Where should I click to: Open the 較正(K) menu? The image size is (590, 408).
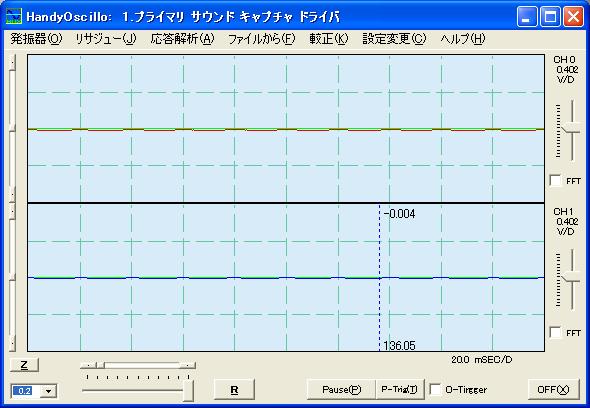coord(328,39)
